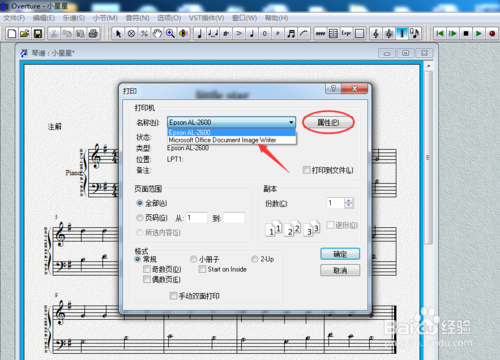Click the red record button
Screen dimensions: 500x360
492,33
